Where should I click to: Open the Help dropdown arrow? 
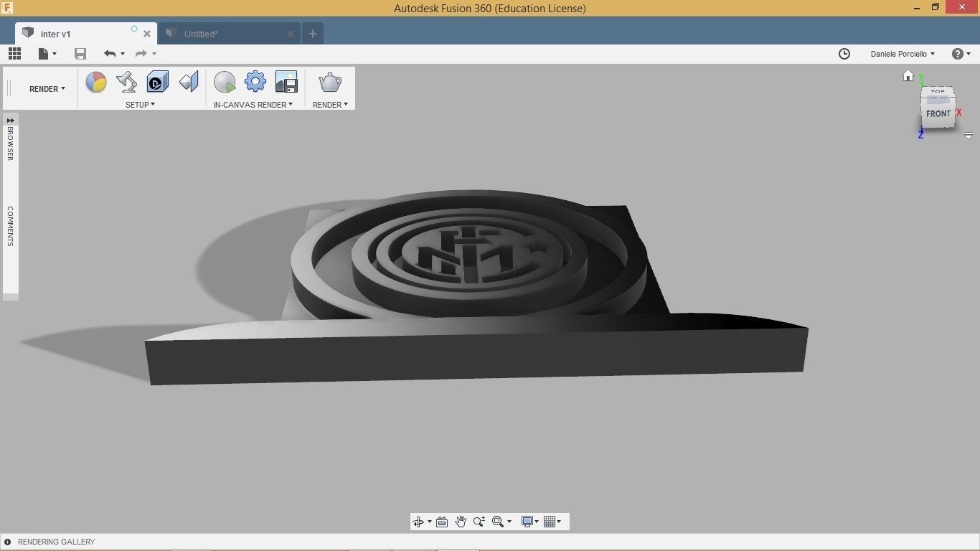969,54
